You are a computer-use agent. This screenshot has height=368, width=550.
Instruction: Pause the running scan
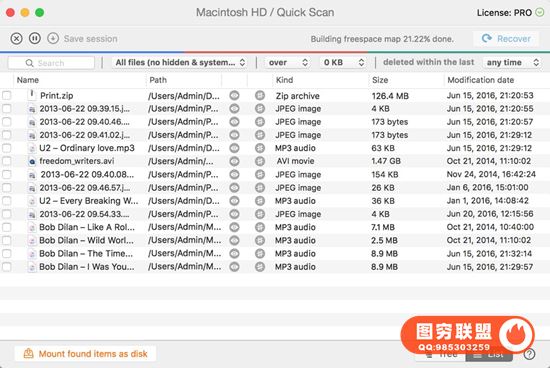[35, 38]
